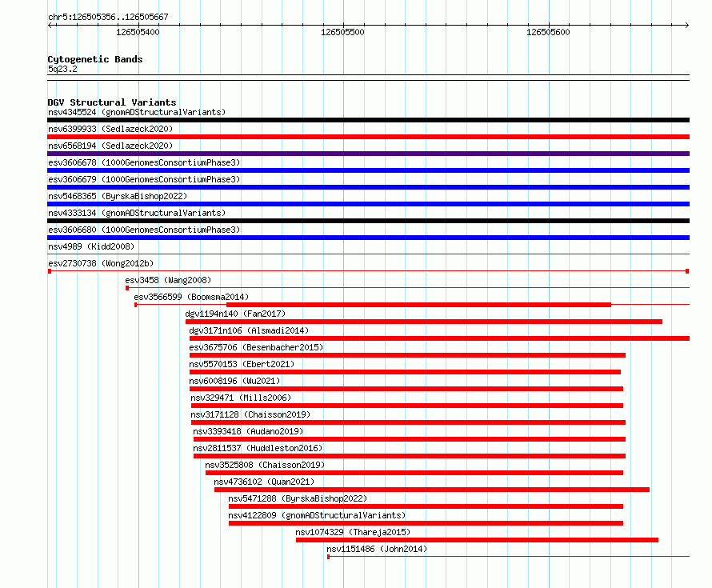Screen dimensions: 712x588
Task: Click the red bar under nsv4736102
Action: tap(432, 490)
